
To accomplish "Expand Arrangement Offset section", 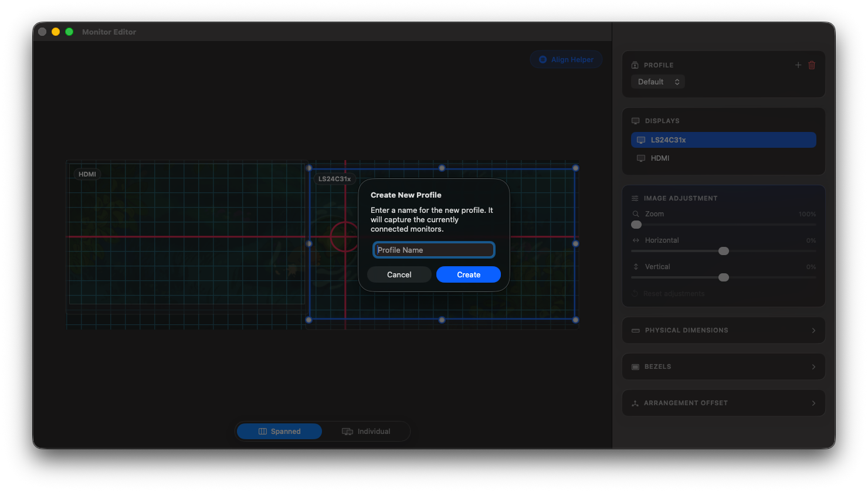I will click(723, 403).
